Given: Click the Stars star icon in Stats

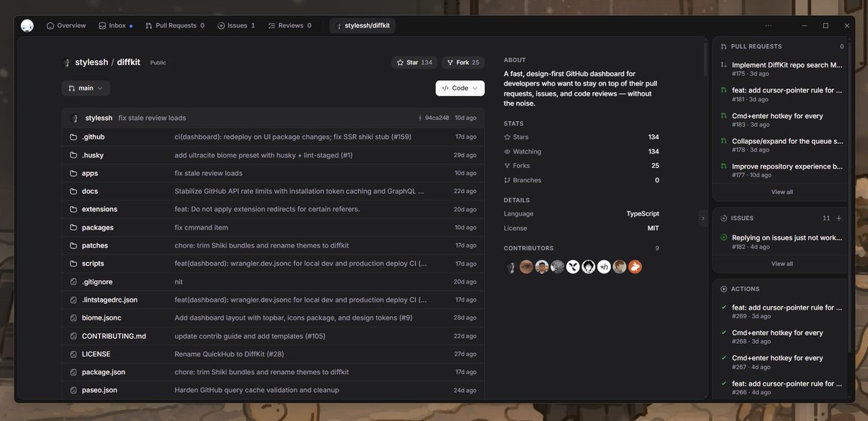Looking at the screenshot, I should pyautogui.click(x=507, y=137).
